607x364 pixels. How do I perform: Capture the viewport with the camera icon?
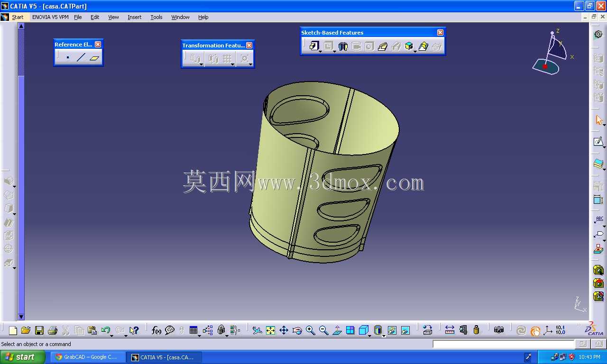click(x=498, y=330)
